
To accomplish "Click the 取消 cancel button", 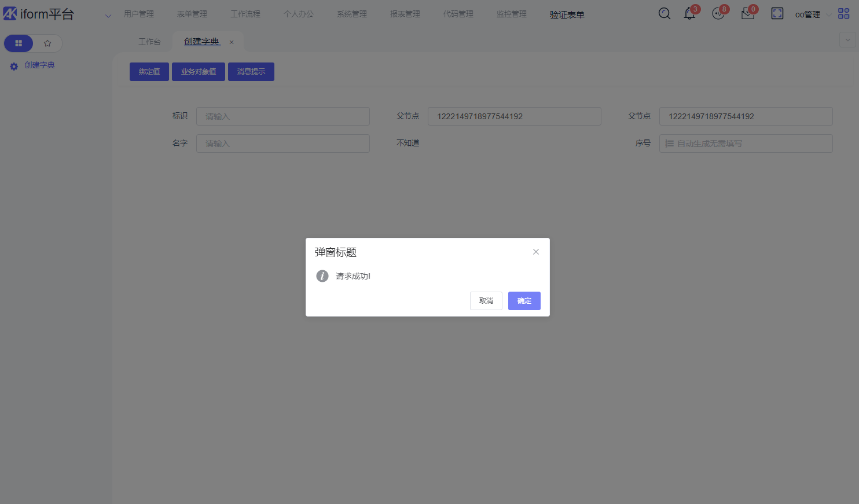I will pos(486,301).
